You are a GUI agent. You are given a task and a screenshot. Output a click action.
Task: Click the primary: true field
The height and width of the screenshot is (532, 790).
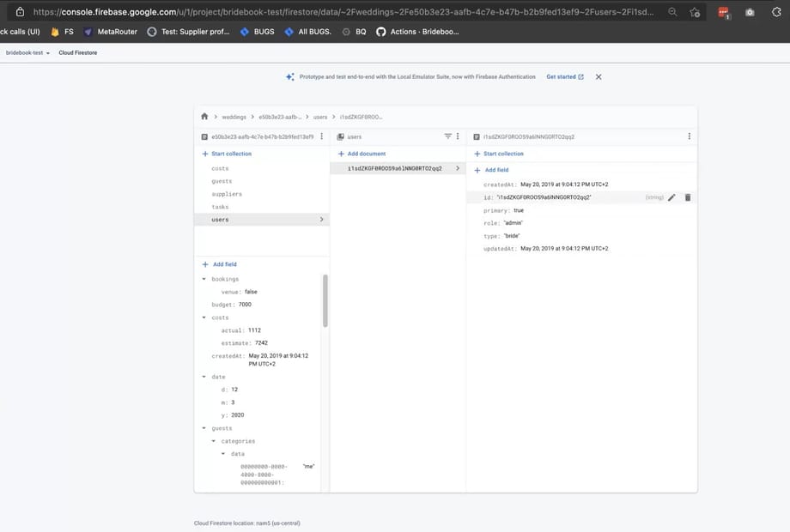(x=503, y=210)
